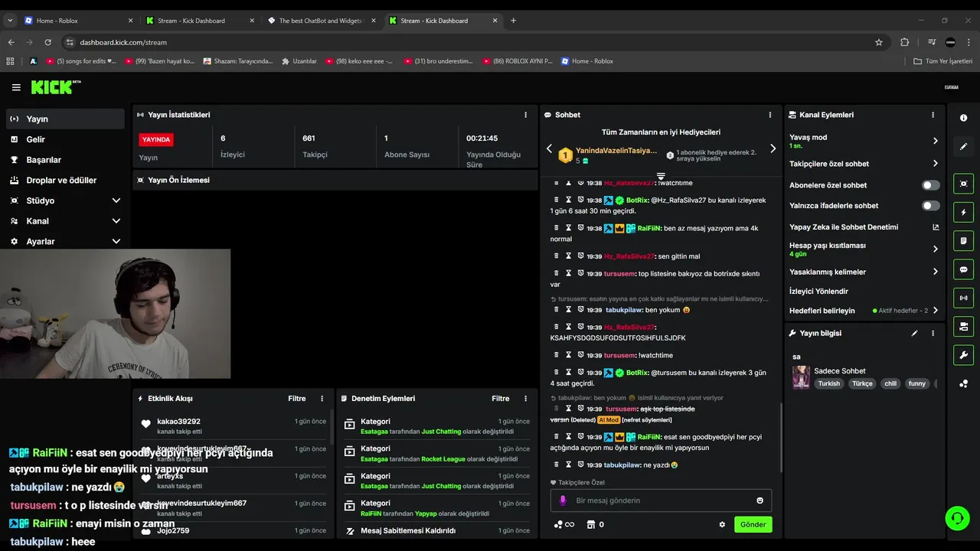This screenshot has height=551, width=980.
Task: Toggle the document moderation log icon in right rail
Action: (x=963, y=241)
